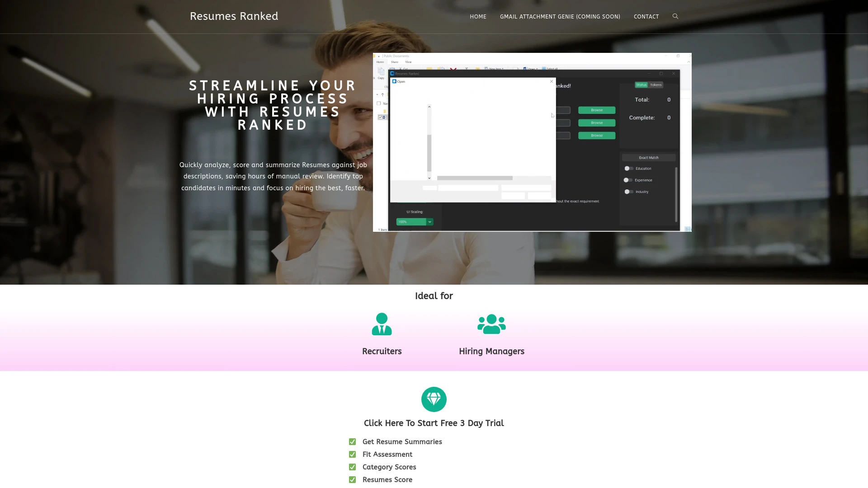Click the green checkmark next to Category Scores

(352, 467)
